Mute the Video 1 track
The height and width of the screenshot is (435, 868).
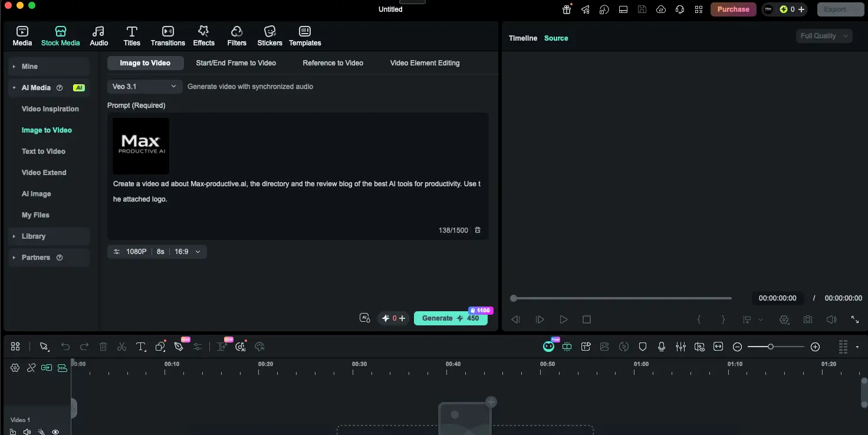(x=27, y=432)
